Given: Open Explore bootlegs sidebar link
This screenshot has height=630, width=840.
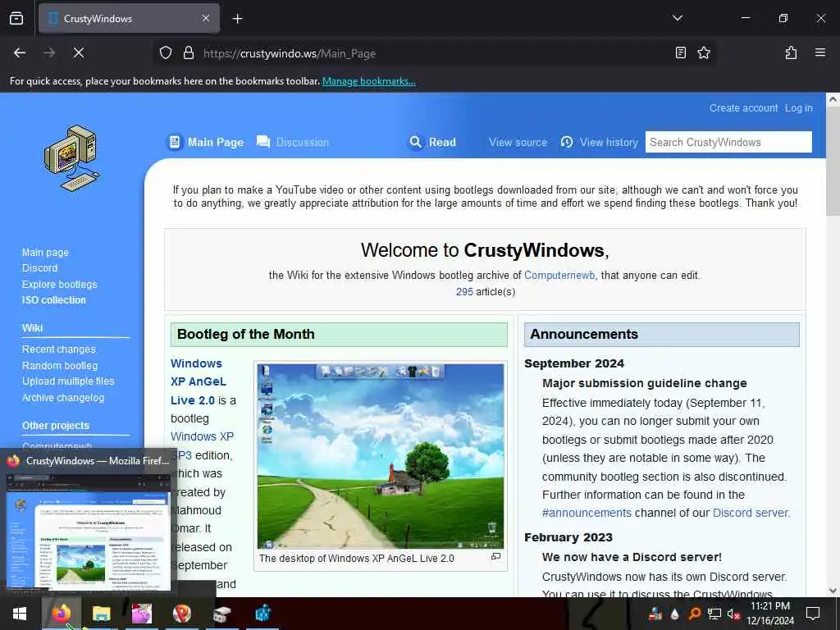Looking at the screenshot, I should coord(59,285).
